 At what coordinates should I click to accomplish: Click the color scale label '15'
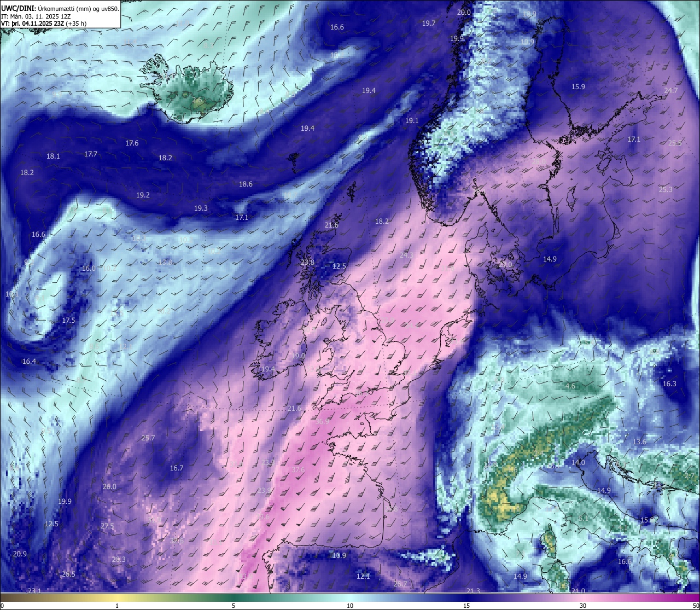pyautogui.click(x=466, y=606)
